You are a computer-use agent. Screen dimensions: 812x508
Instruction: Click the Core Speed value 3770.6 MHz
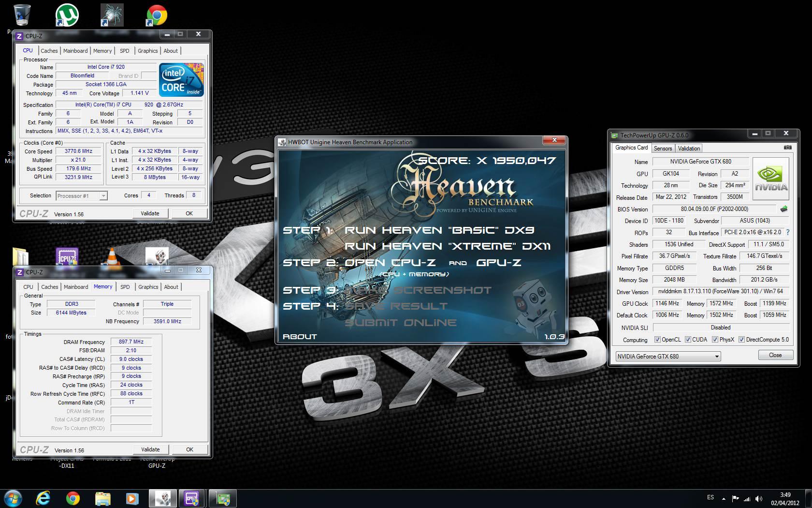78,151
